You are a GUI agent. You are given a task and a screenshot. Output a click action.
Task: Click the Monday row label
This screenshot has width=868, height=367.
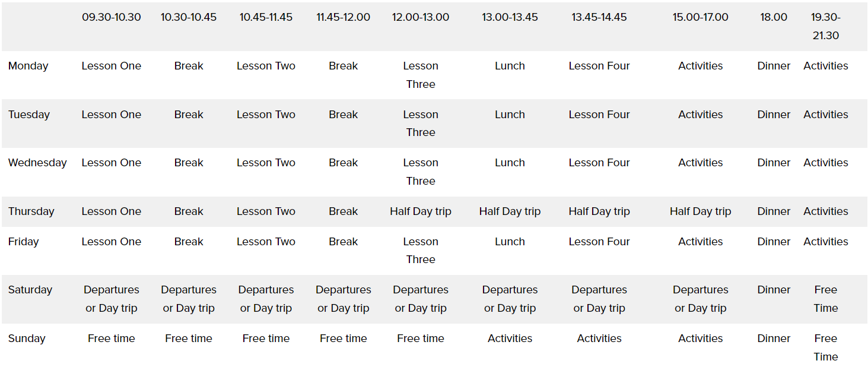(x=28, y=66)
